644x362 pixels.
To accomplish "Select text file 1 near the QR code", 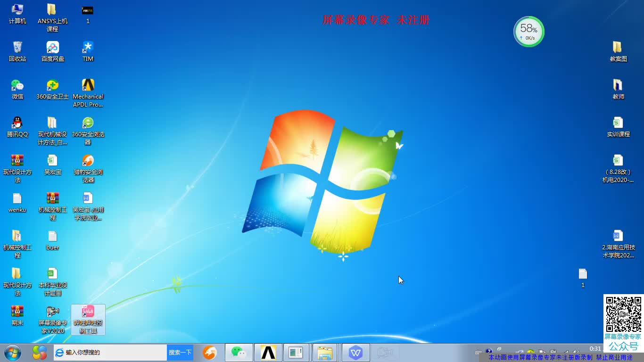I will pyautogui.click(x=583, y=278).
